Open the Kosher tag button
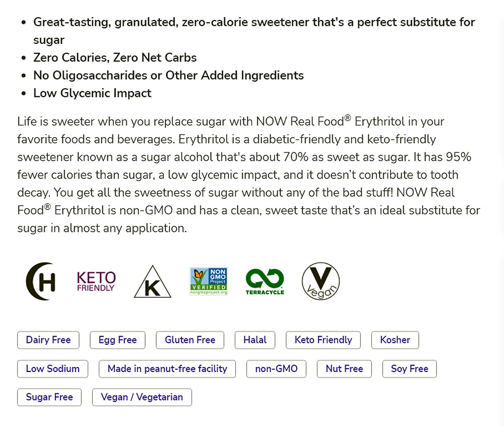The image size is (504, 426). (x=395, y=340)
